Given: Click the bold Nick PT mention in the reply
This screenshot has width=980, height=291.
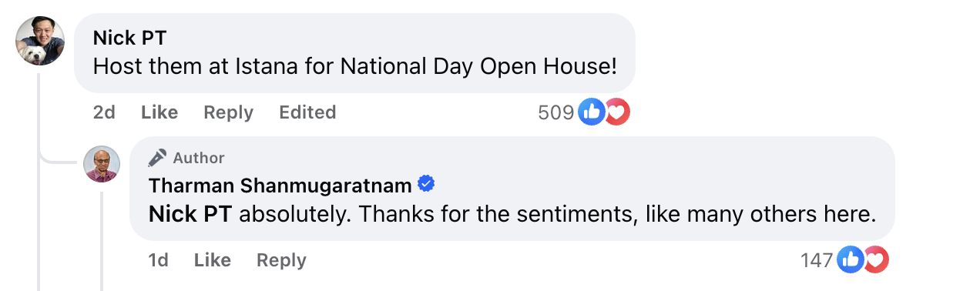Looking at the screenshot, I should pos(190,214).
